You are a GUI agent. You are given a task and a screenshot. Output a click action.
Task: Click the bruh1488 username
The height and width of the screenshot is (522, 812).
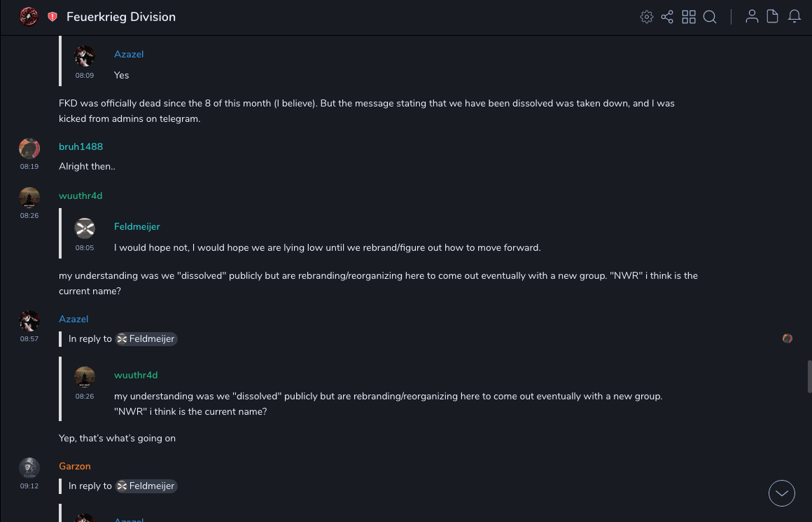[x=80, y=146]
